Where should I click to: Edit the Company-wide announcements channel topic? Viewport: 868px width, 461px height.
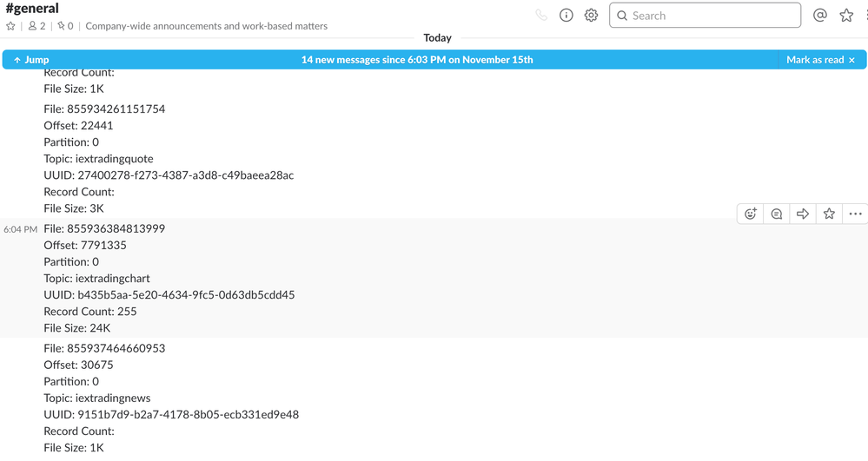tap(206, 26)
